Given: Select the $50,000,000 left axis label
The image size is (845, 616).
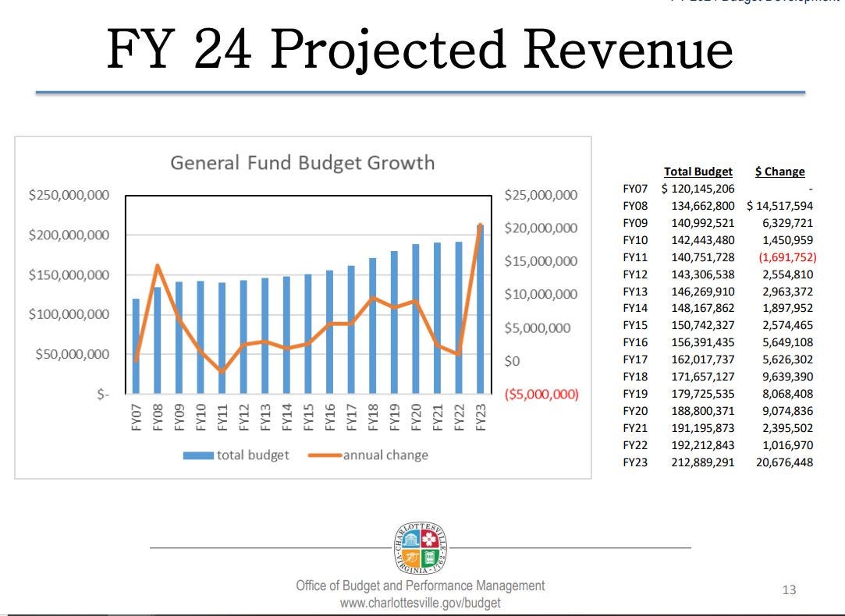Looking at the screenshot, I should click(73, 354).
